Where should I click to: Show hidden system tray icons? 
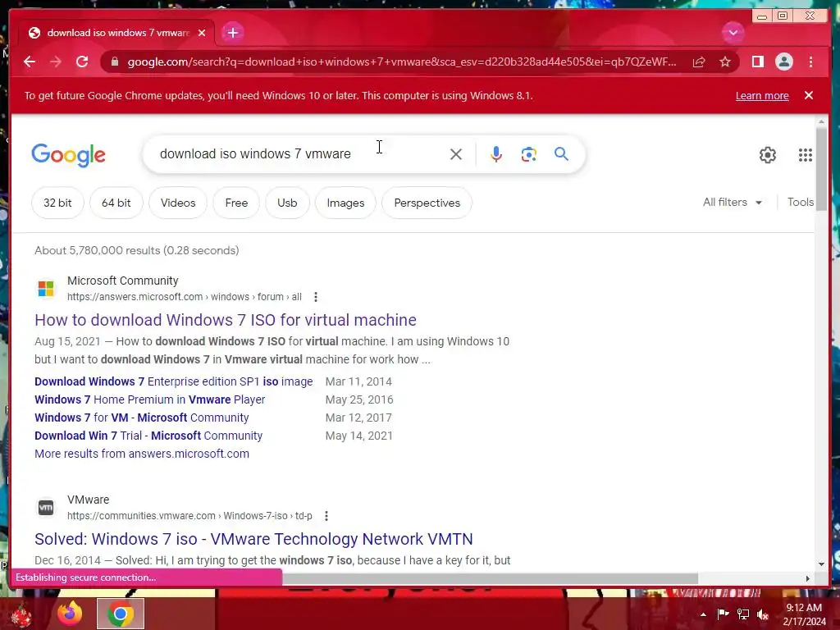(x=703, y=614)
